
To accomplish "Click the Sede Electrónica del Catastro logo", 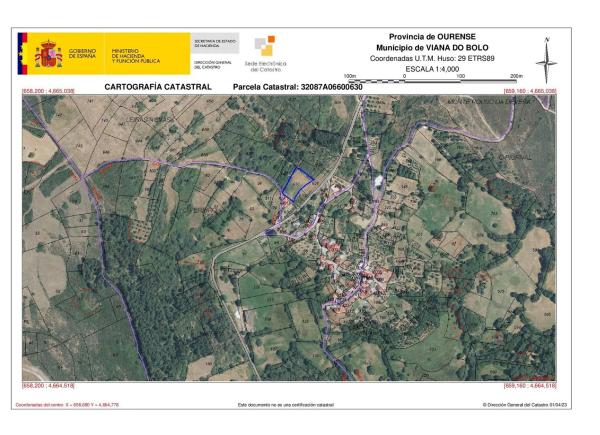I will (x=266, y=55).
